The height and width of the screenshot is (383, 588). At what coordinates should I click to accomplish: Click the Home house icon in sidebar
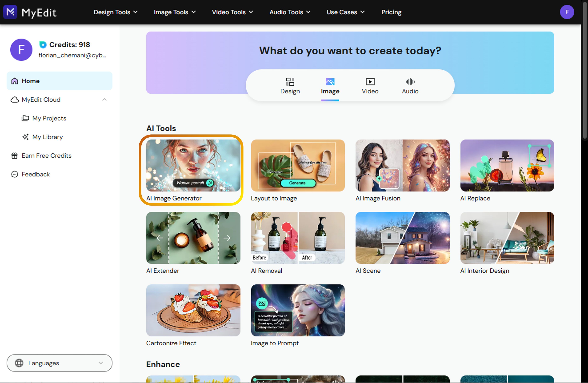15,81
